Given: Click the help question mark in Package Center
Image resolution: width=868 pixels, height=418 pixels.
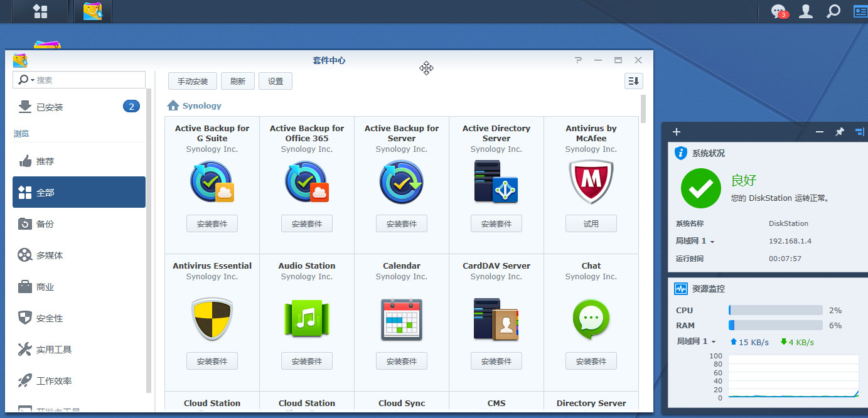Looking at the screenshot, I should 578,60.
